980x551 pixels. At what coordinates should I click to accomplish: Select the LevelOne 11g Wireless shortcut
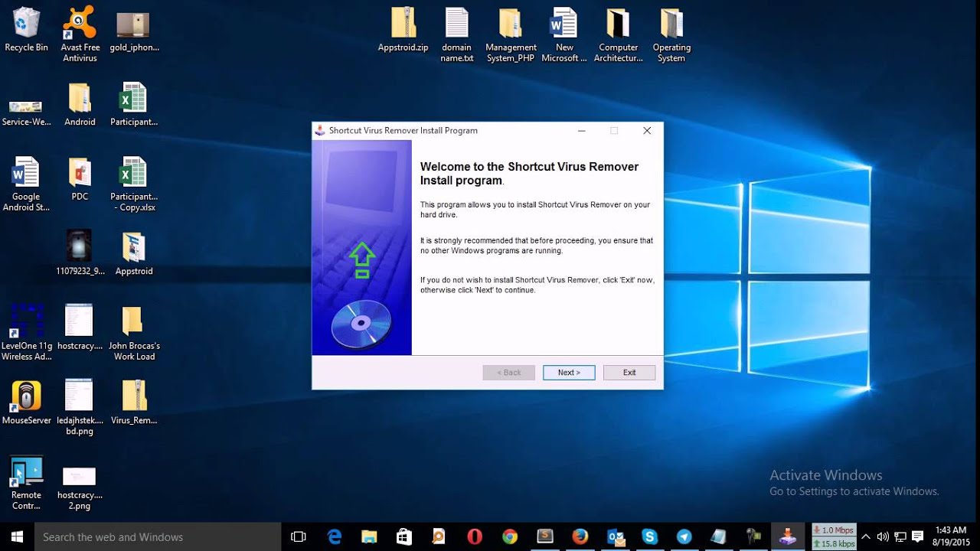(x=27, y=333)
